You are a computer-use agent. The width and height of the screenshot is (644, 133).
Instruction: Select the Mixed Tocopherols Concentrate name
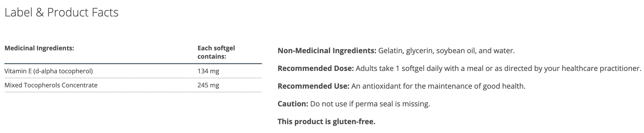[51, 85]
